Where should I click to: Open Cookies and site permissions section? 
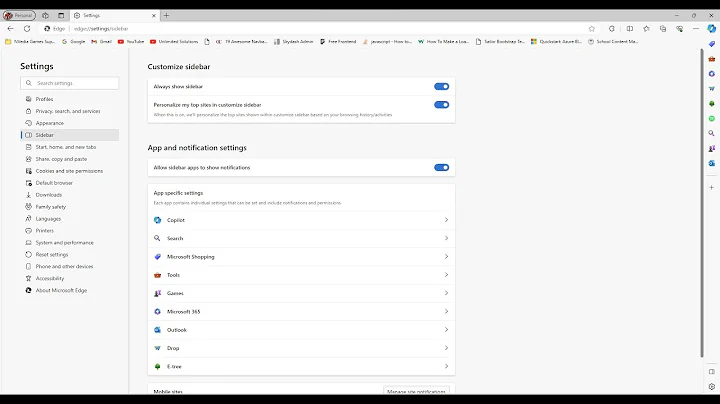[x=70, y=171]
